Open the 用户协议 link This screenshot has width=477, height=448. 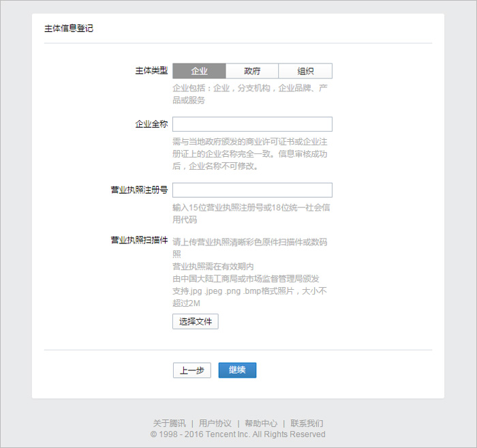click(x=215, y=423)
